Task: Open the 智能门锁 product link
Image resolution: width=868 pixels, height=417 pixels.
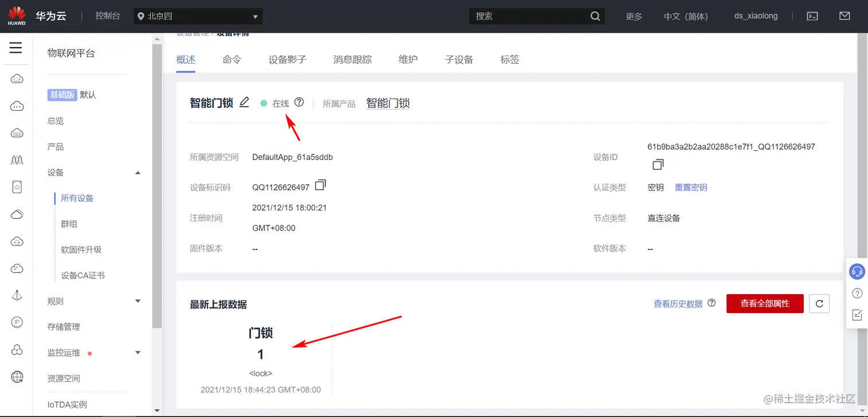Action: click(387, 103)
